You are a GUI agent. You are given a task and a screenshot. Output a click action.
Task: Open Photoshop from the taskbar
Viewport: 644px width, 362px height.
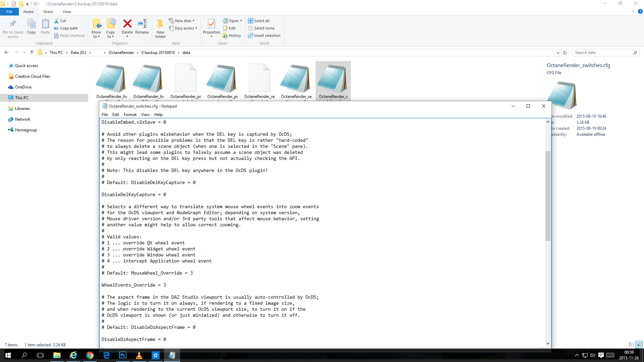click(x=123, y=355)
